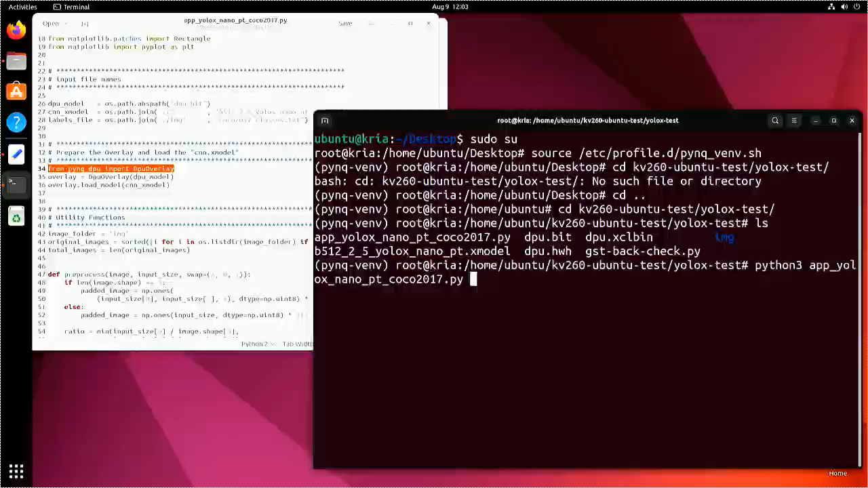This screenshot has height=488, width=868.
Task: Open Firefox from the dock
Action: point(16,30)
